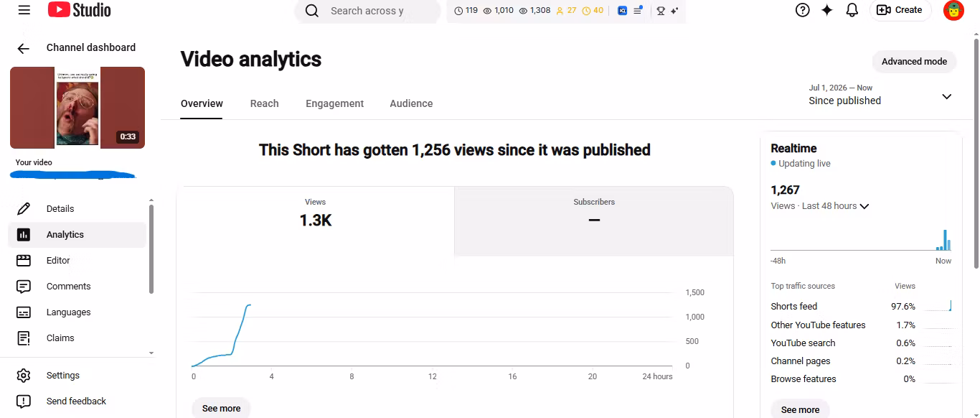The image size is (980, 418).
Task: Click the left sidebar scrollbar
Action: (x=151, y=249)
